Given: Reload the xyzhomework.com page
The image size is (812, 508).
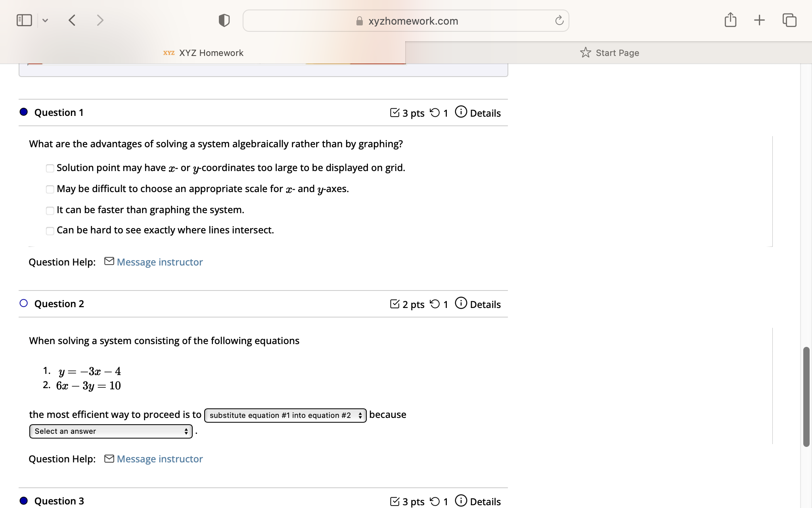Looking at the screenshot, I should coord(559,21).
